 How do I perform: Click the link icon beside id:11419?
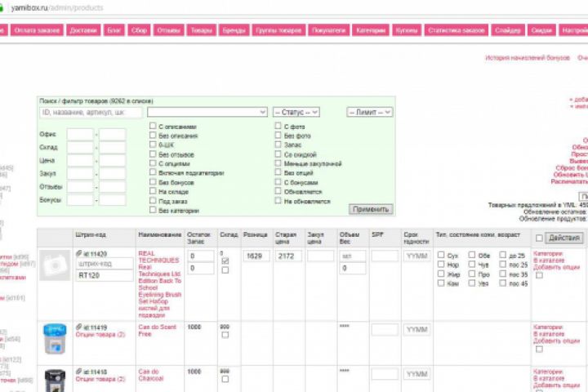click(x=78, y=327)
